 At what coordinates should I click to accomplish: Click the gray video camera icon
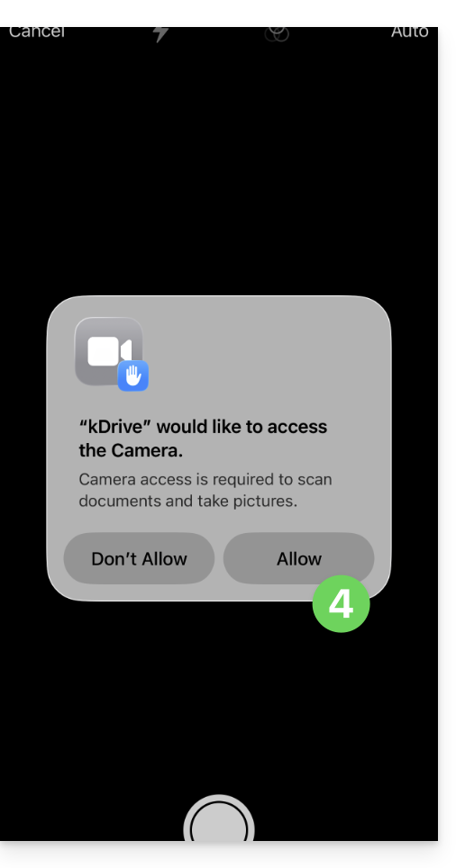coord(109,351)
